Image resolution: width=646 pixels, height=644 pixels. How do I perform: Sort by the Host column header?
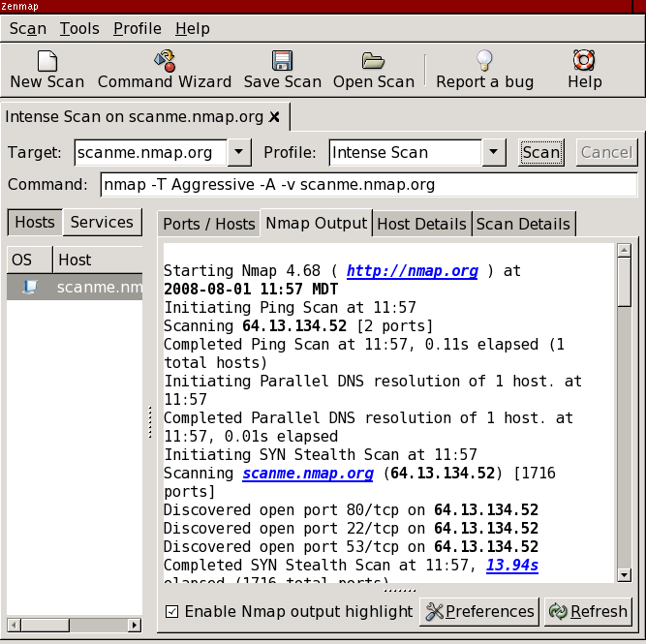point(98,260)
